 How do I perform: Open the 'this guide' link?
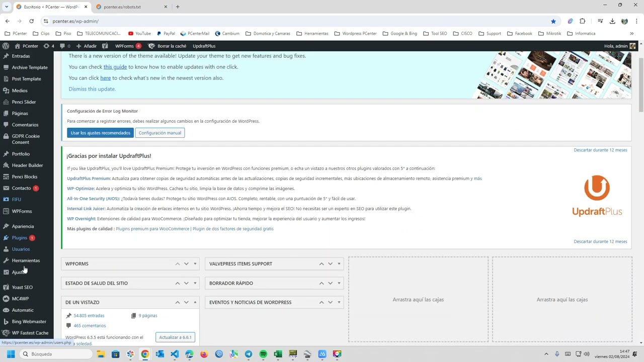coord(115,67)
